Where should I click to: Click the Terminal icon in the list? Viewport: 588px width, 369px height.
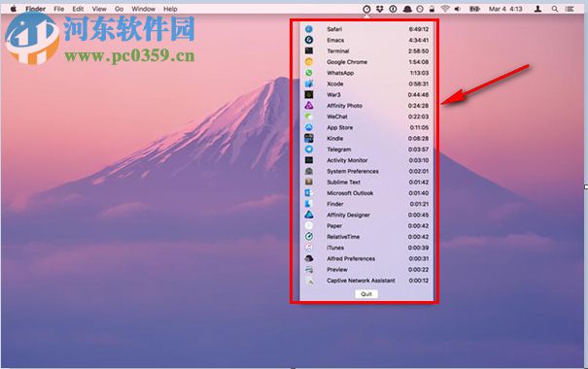tap(309, 50)
